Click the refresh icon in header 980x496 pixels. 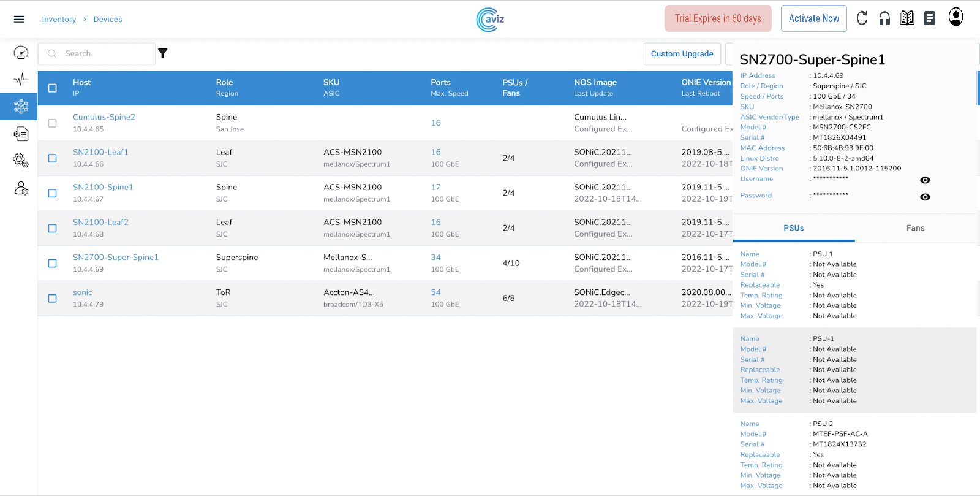click(x=862, y=18)
